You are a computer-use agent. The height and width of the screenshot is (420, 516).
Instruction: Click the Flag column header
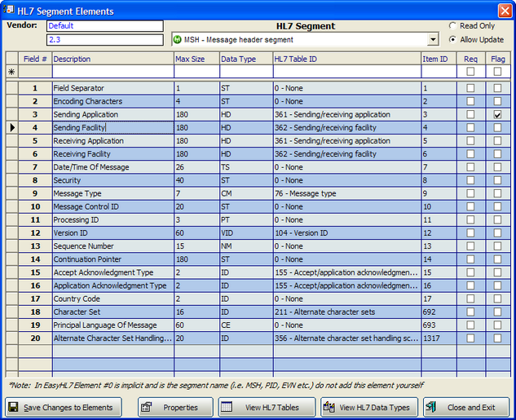[498, 59]
